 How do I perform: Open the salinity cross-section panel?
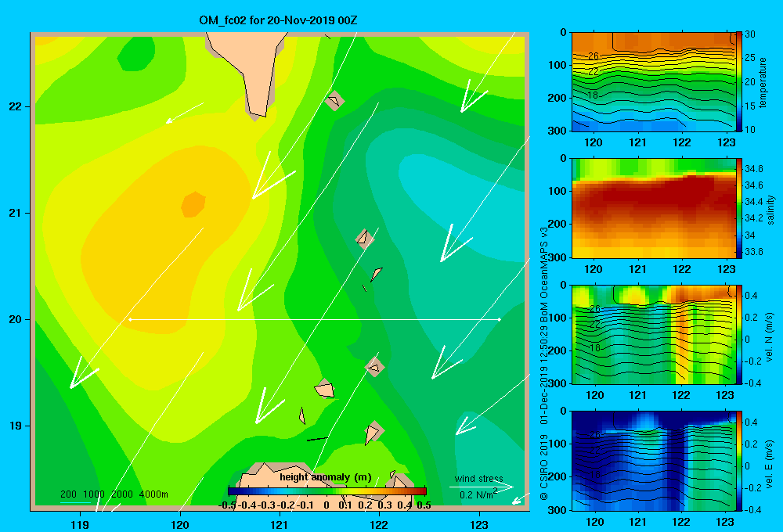pyautogui.click(x=653, y=209)
